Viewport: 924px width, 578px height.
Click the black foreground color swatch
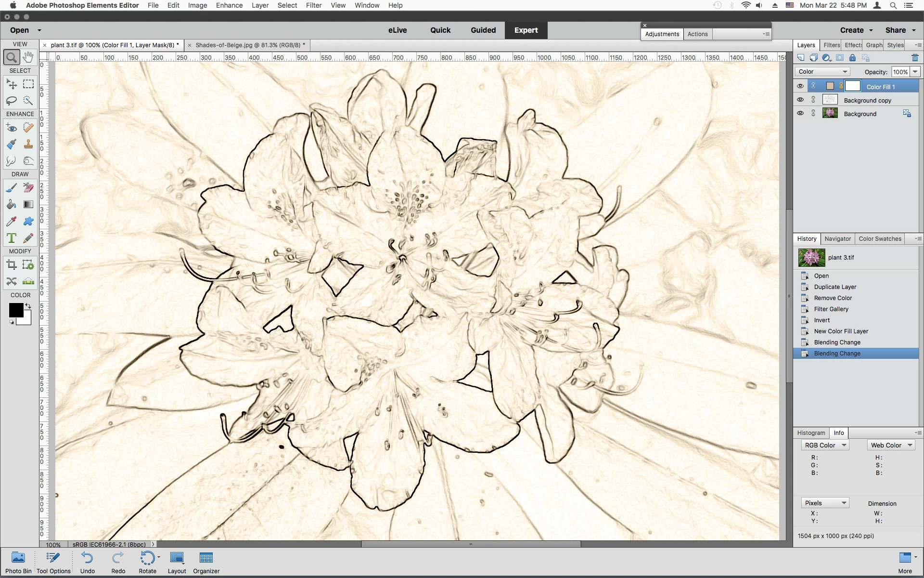pos(15,310)
